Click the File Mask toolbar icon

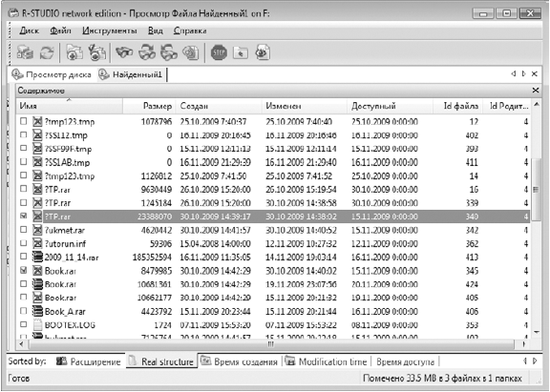coord(190,52)
